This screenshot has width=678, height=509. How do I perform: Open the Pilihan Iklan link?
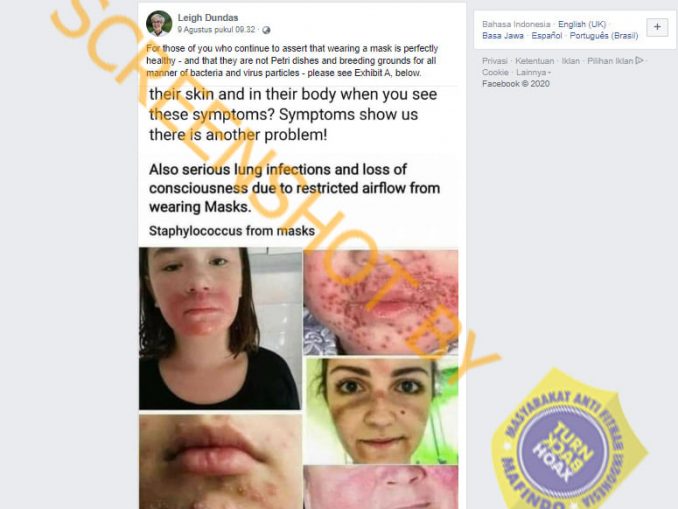click(610, 61)
